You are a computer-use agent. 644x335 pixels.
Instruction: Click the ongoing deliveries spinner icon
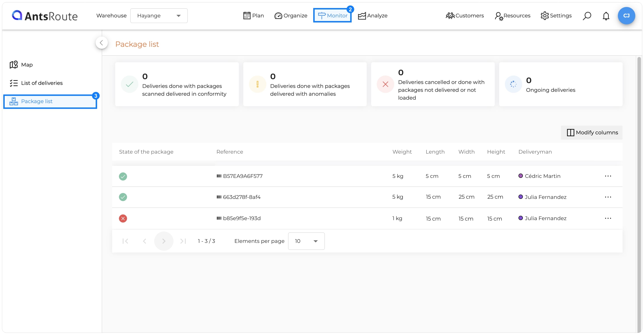[513, 84]
